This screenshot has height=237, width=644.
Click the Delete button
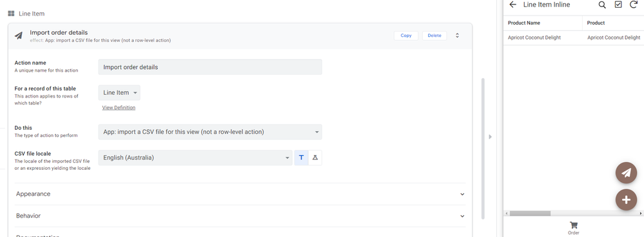pos(434,36)
